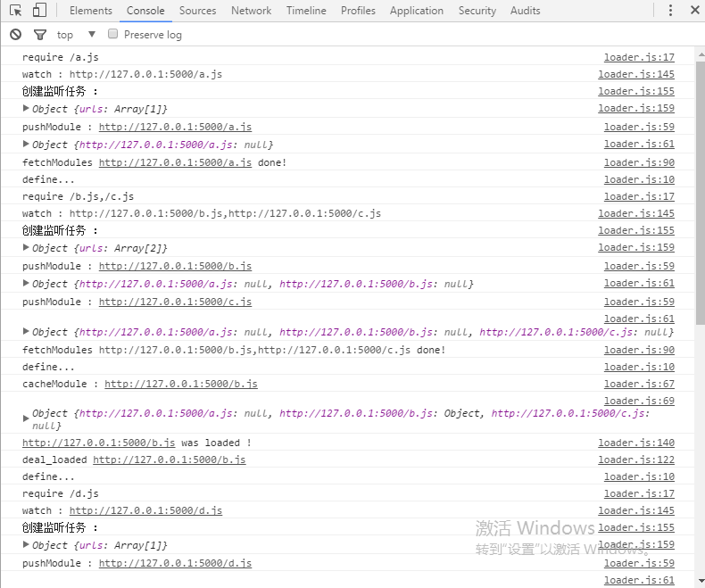Open the top execution context dropdown

coord(77,35)
